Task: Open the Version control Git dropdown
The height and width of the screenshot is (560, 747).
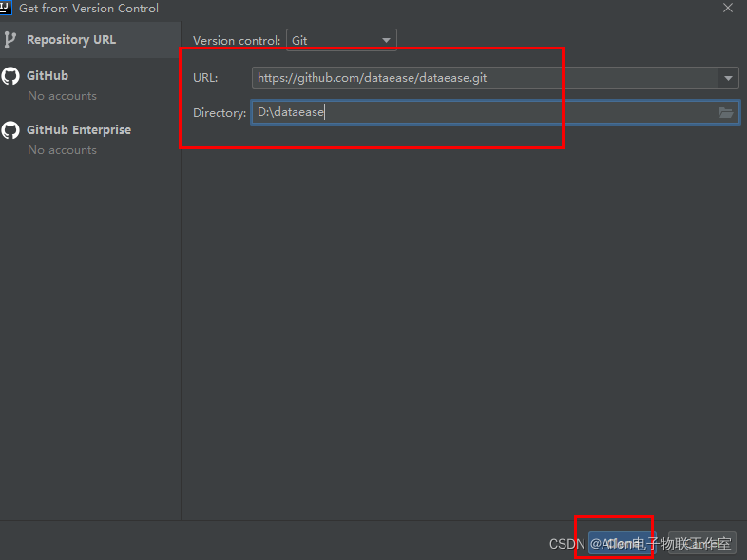Action: (341, 40)
